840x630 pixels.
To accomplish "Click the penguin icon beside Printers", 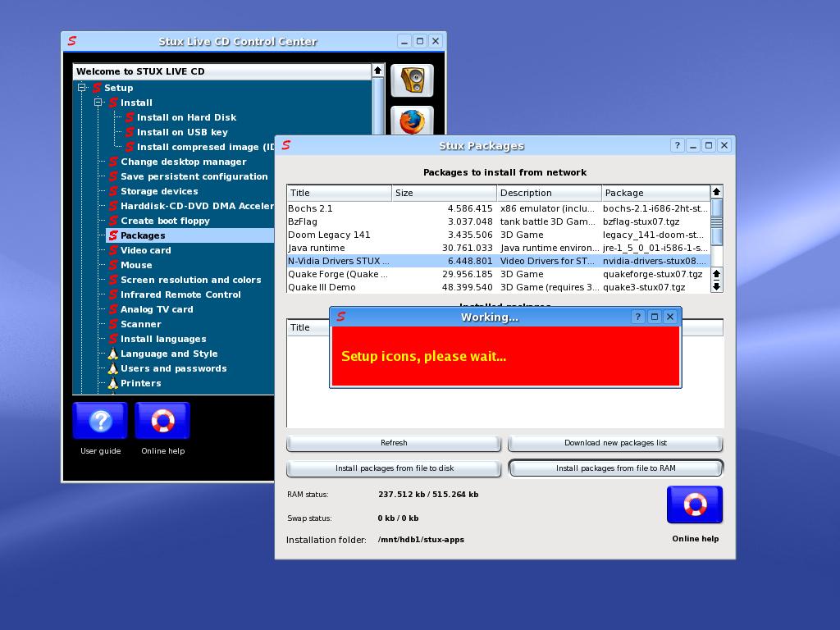I will tap(112, 383).
